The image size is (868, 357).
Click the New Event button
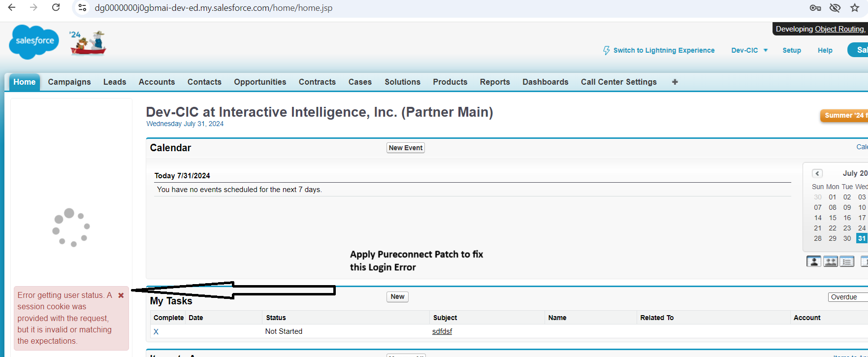click(405, 148)
